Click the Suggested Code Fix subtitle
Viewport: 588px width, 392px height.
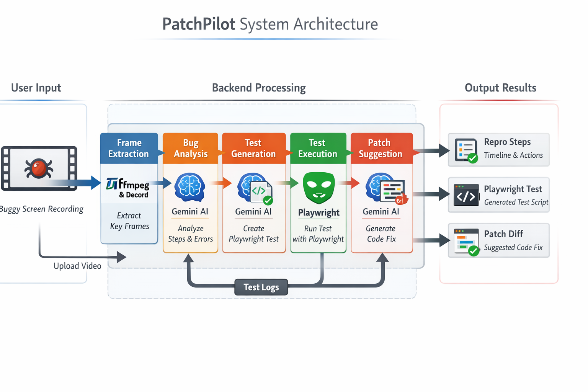pyautogui.click(x=513, y=248)
